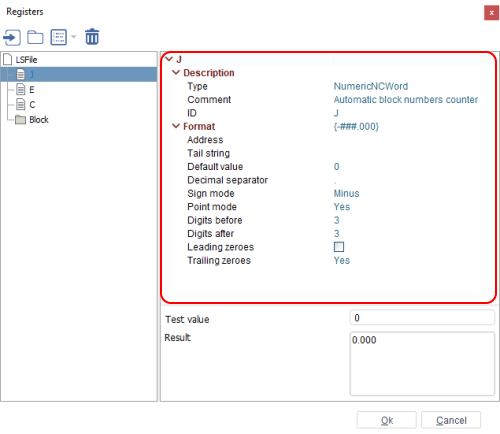Open the dropdown arrow beside the list icon
The image size is (500, 434).
74,37
